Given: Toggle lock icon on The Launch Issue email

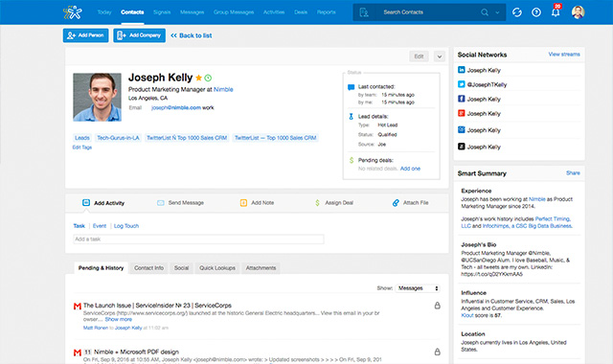Looking at the screenshot, I should pos(438,306).
